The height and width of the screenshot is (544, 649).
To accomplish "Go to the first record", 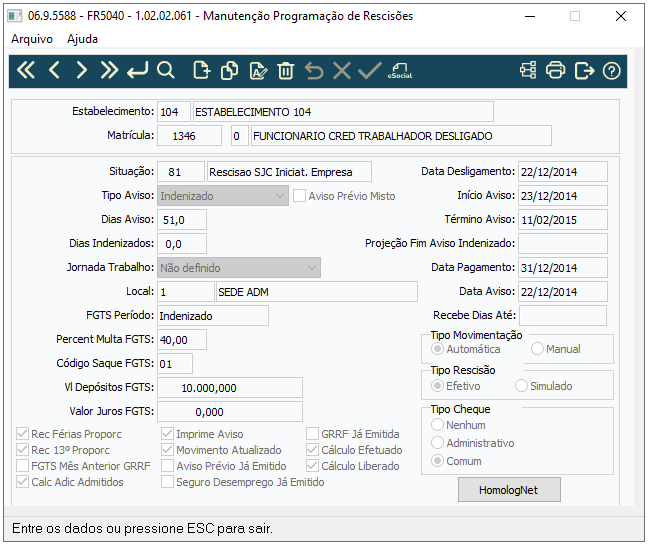I will 26,70.
